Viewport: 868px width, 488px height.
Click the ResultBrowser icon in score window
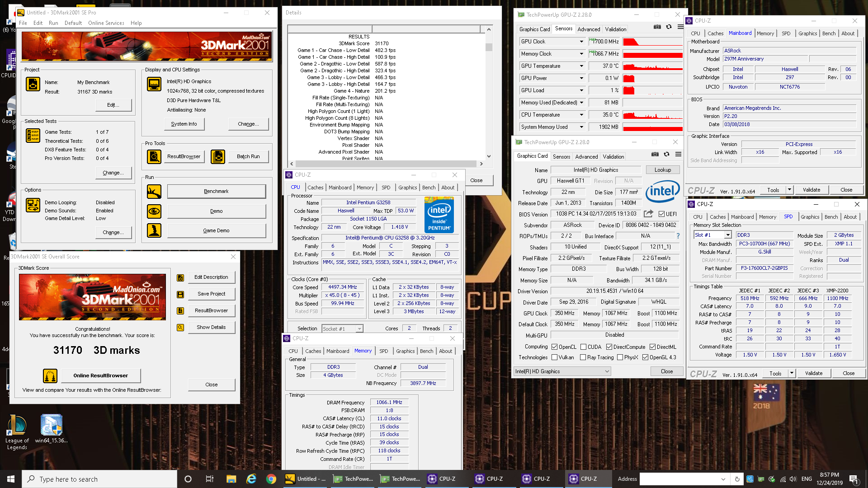[x=180, y=311]
